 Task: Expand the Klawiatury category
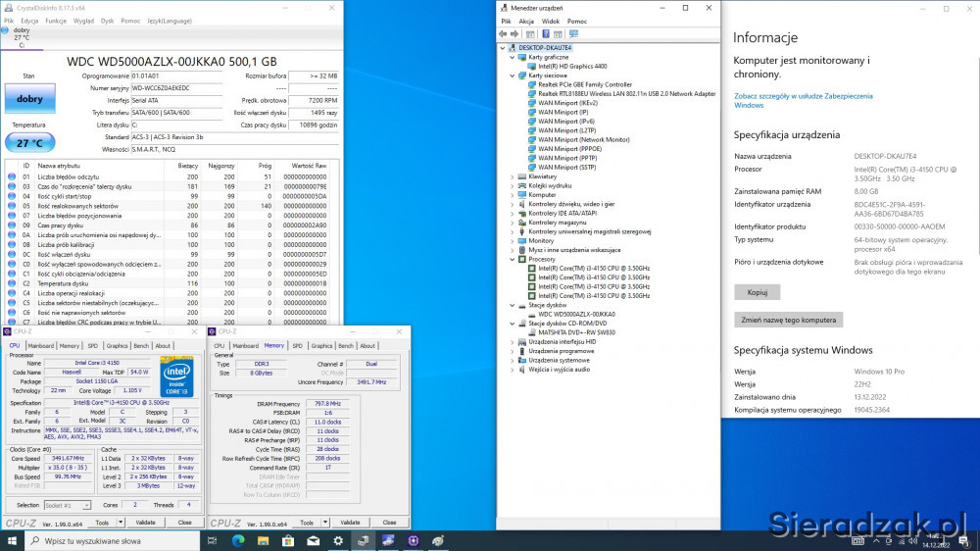(x=513, y=177)
